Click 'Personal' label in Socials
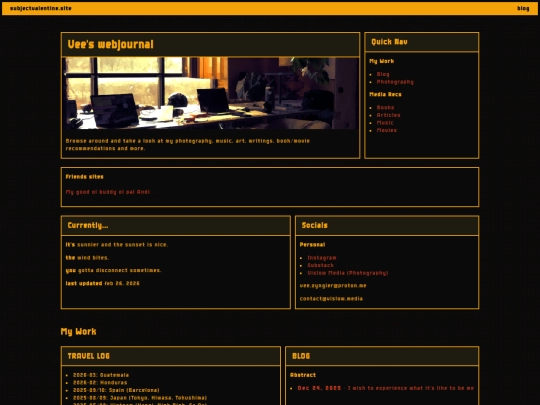Viewport: 540px width, 405px height. (x=312, y=245)
